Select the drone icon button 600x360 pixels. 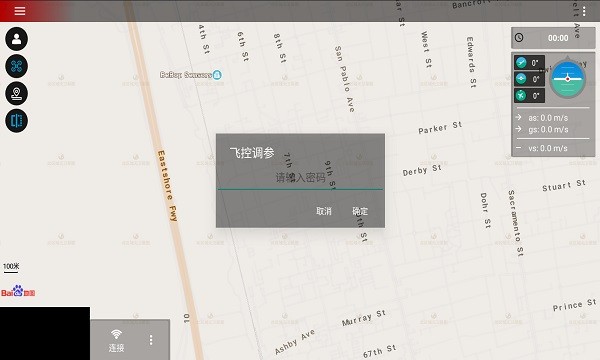pyautogui.click(x=16, y=66)
